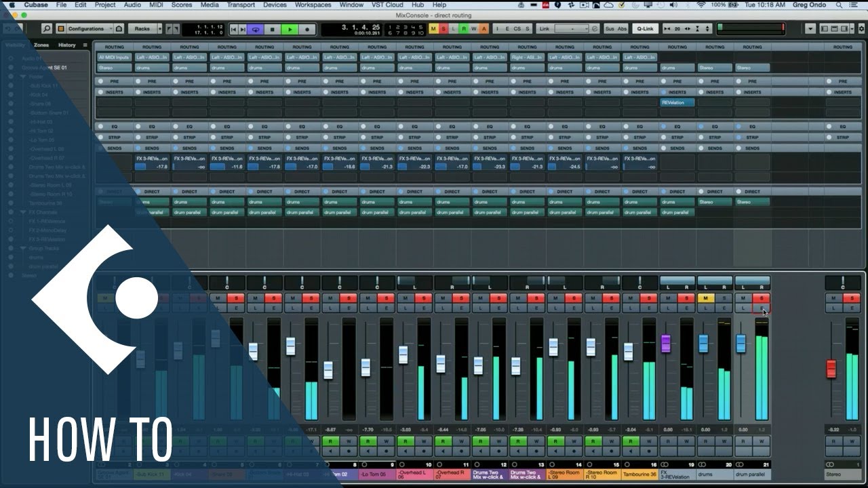The image size is (868, 488).
Task: Start playback with green play button
Action: [290, 29]
